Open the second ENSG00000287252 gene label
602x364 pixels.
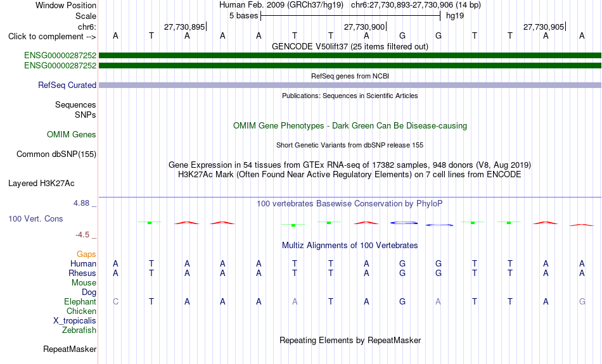pyautogui.click(x=60, y=66)
